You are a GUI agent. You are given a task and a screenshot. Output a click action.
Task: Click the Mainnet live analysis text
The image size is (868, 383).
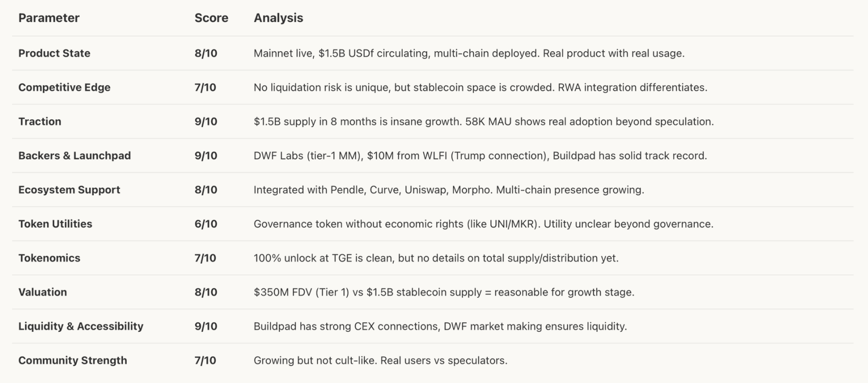coord(469,53)
